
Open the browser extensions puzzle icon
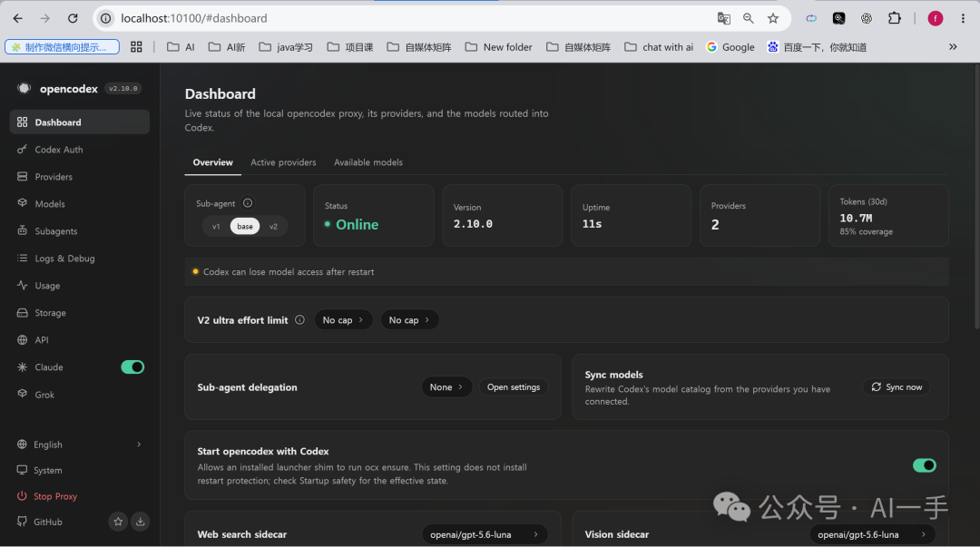895,18
